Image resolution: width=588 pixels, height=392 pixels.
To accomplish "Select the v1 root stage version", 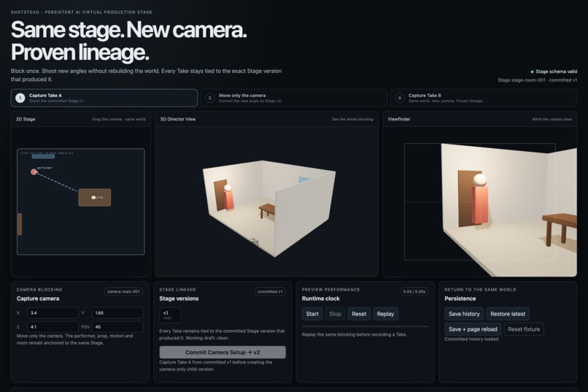I will [170, 315].
